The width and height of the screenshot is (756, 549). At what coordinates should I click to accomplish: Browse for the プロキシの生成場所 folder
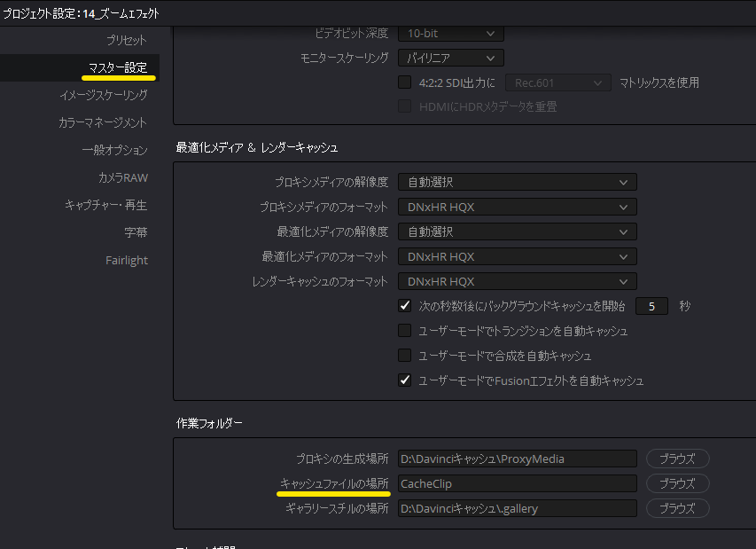[x=676, y=459]
